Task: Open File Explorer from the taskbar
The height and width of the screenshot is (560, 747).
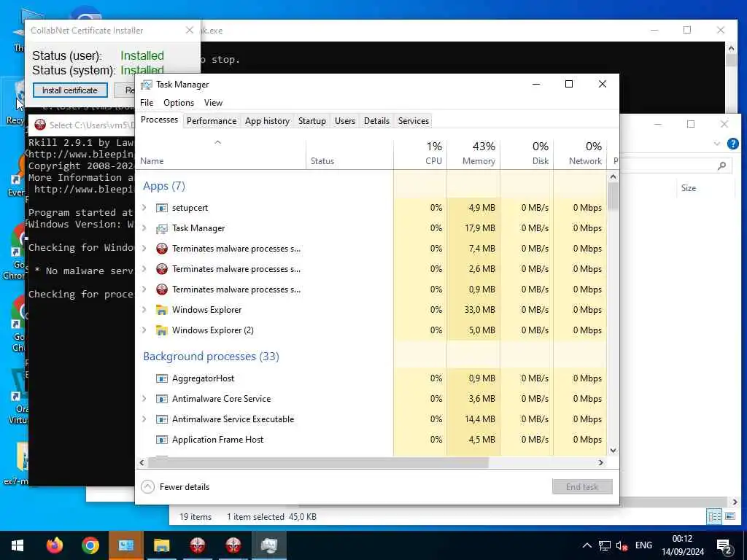Action: tap(161, 545)
